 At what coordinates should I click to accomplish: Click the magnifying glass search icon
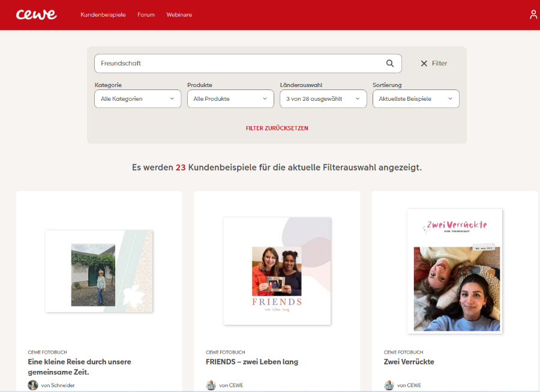389,64
